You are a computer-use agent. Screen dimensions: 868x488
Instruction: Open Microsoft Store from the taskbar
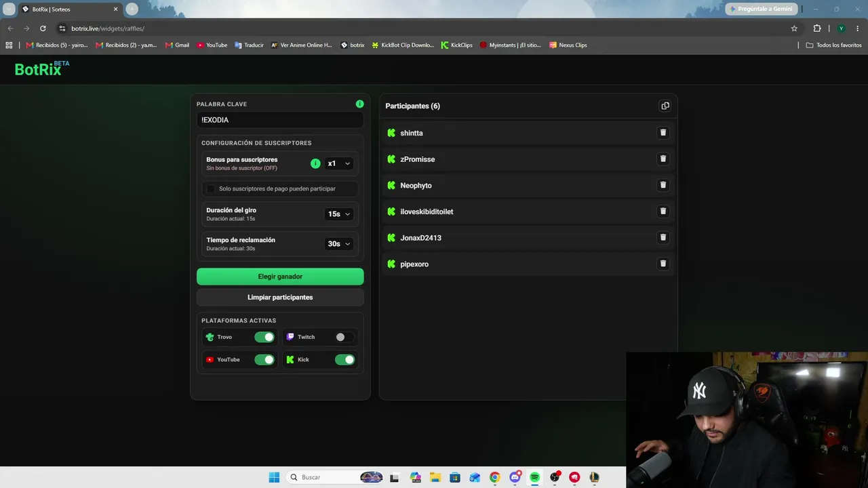coord(455,477)
